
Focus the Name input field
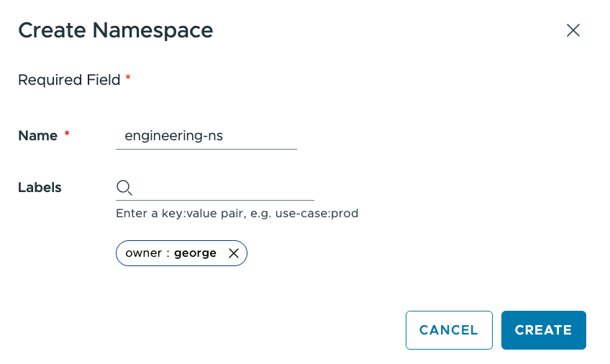pyautogui.click(x=206, y=136)
